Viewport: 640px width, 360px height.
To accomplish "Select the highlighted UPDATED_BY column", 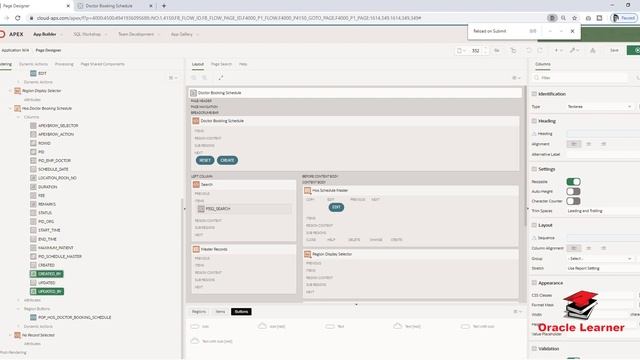I will pyautogui.click(x=47, y=291).
